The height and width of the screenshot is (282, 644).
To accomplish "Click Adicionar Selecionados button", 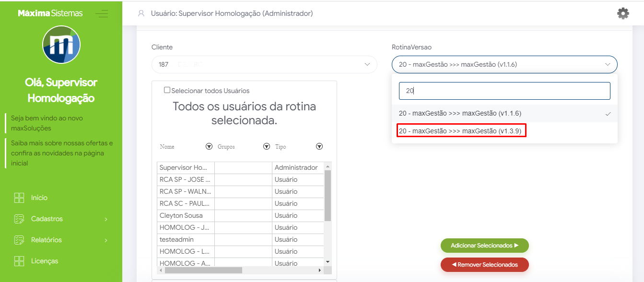I will 484,246.
